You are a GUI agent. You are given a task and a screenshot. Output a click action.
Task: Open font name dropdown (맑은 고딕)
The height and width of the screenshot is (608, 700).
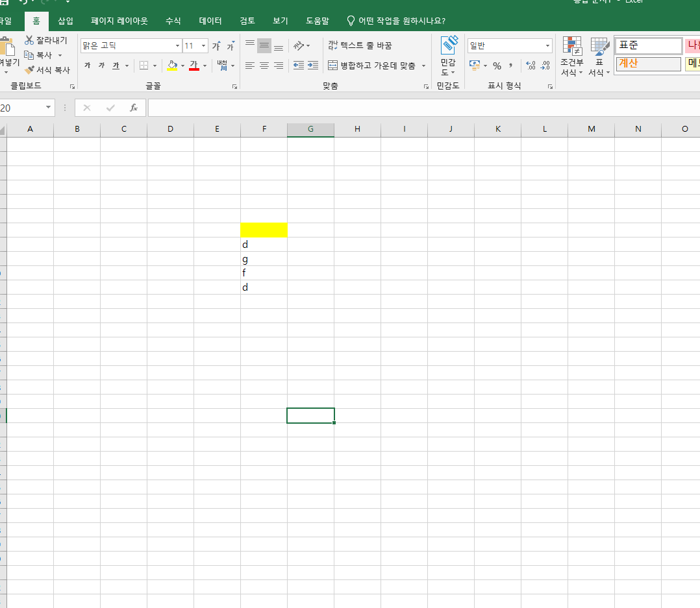177,46
